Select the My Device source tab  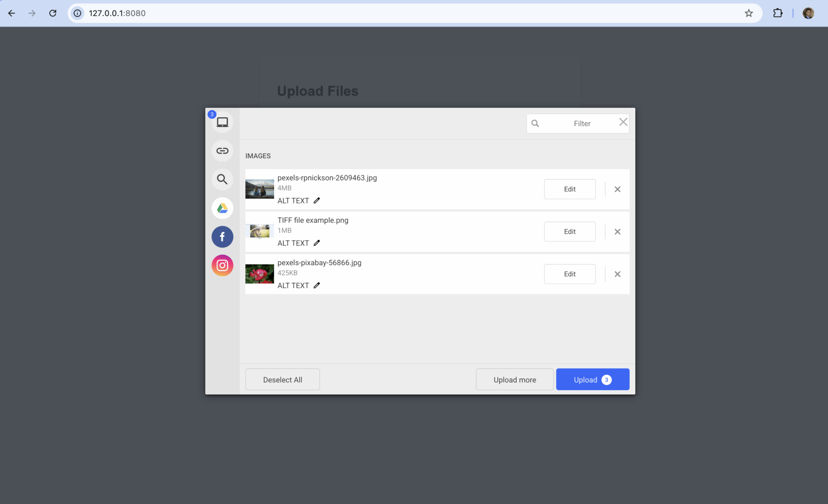(x=222, y=122)
